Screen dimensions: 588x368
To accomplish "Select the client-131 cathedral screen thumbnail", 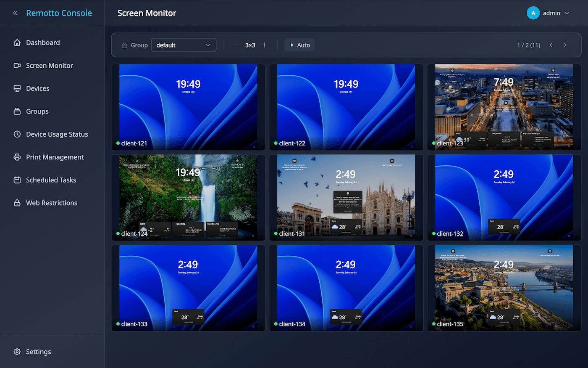I will click(346, 197).
